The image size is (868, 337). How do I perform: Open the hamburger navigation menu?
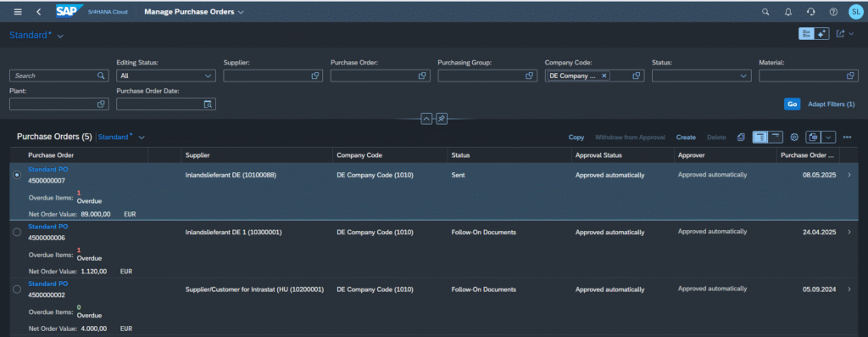(19, 12)
